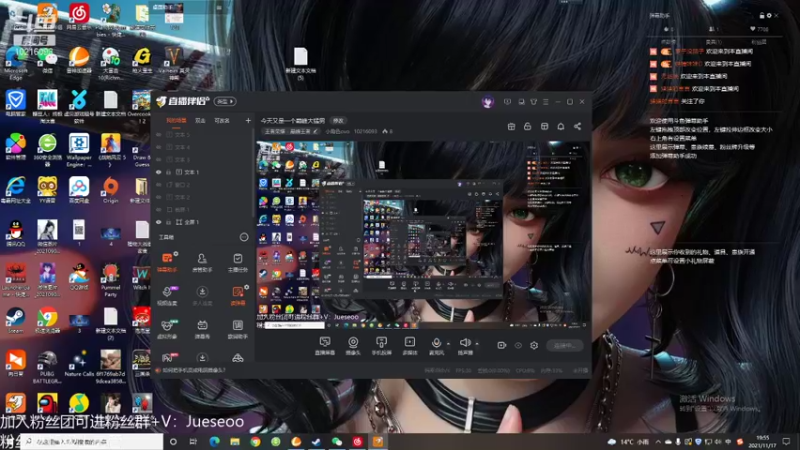The width and height of the screenshot is (800, 450).
Task: Click 修改 next to the stream title
Action: (338, 120)
